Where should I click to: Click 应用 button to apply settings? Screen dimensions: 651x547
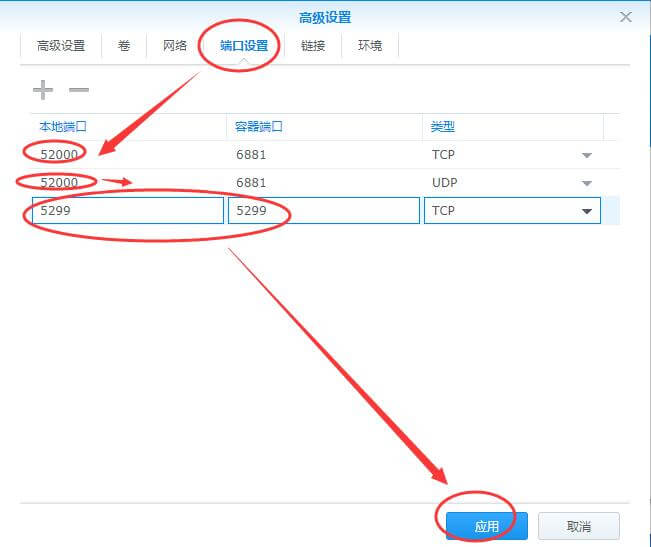point(486,526)
